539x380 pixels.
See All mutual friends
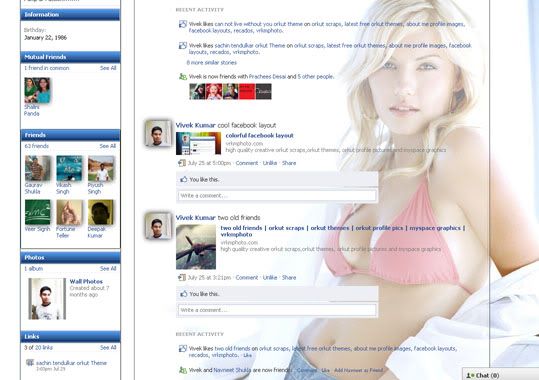pyautogui.click(x=108, y=68)
